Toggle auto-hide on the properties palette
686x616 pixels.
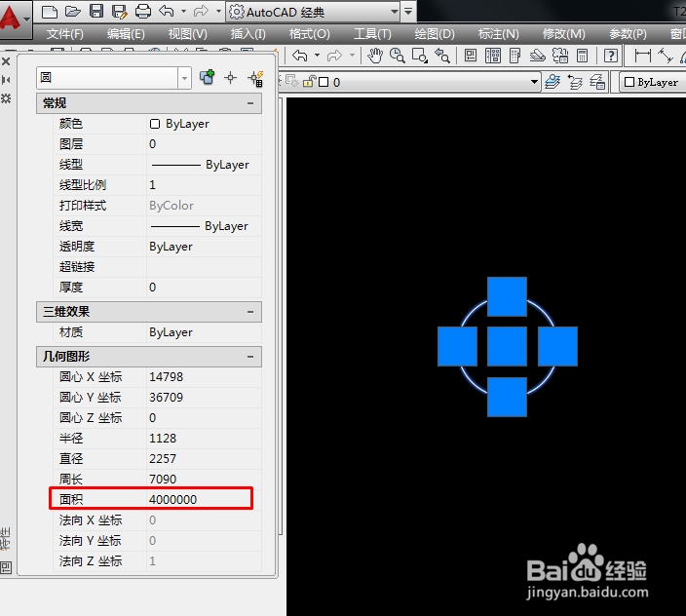click(x=6, y=80)
